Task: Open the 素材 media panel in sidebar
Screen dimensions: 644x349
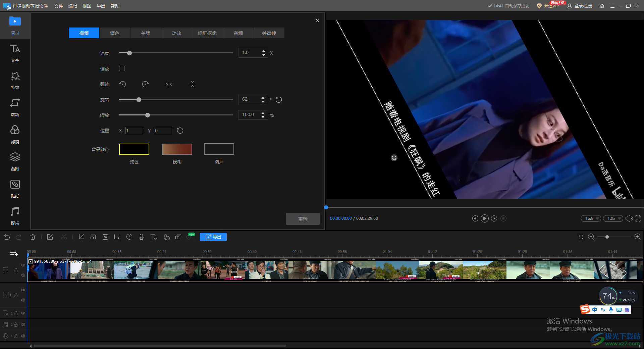Action: (15, 26)
